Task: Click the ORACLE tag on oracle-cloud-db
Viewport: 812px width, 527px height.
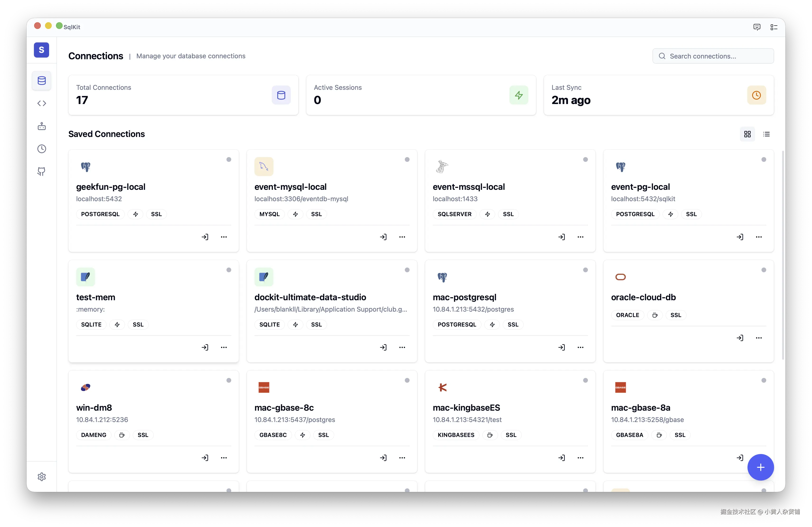Action: (627, 315)
